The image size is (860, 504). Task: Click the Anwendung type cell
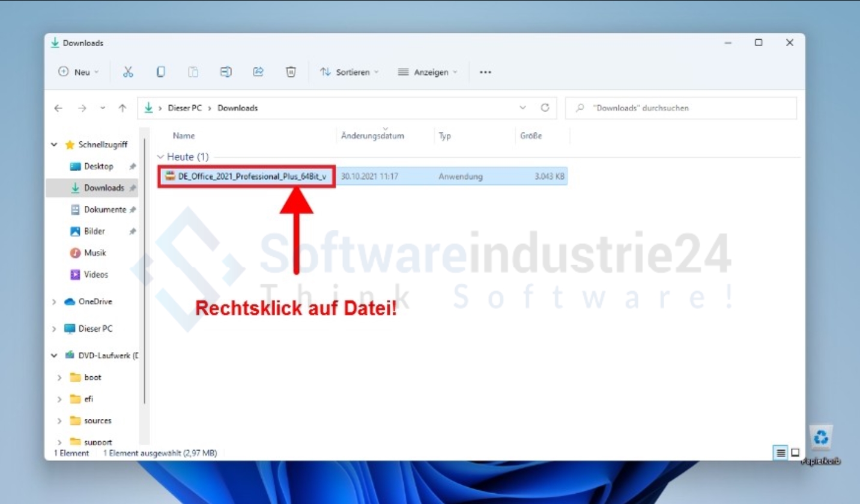(461, 176)
